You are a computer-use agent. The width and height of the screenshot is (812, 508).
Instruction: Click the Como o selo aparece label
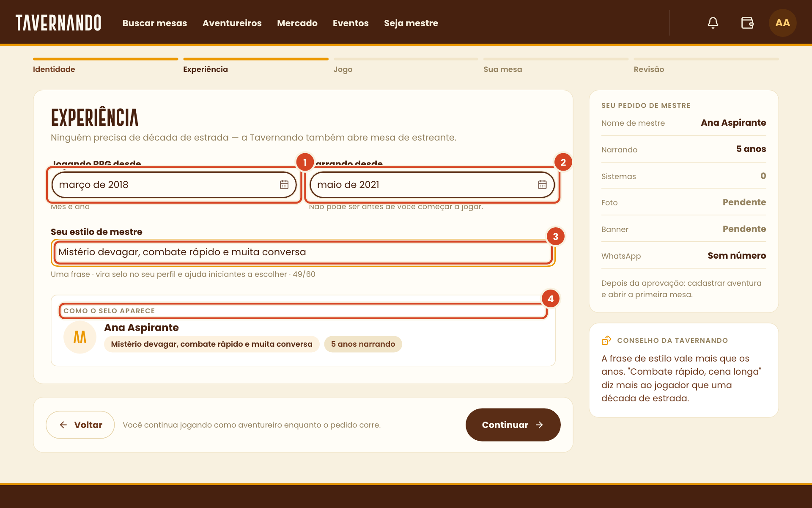(x=109, y=311)
